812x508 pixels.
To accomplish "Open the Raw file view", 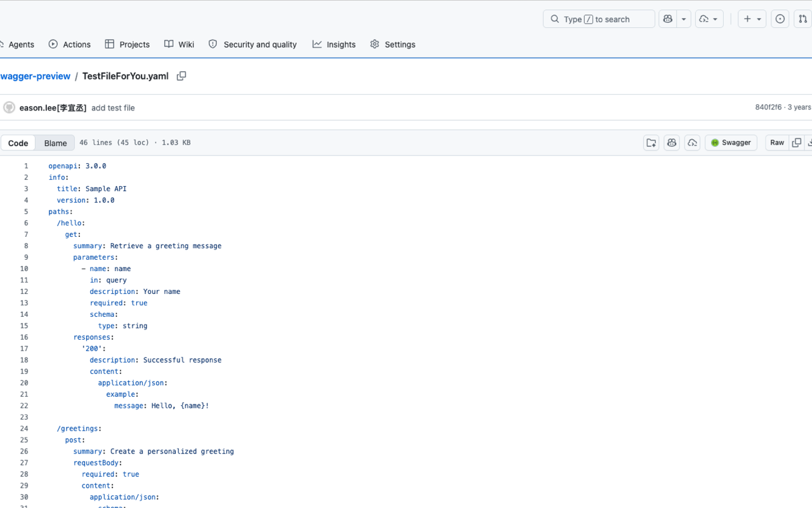I will [x=777, y=143].
